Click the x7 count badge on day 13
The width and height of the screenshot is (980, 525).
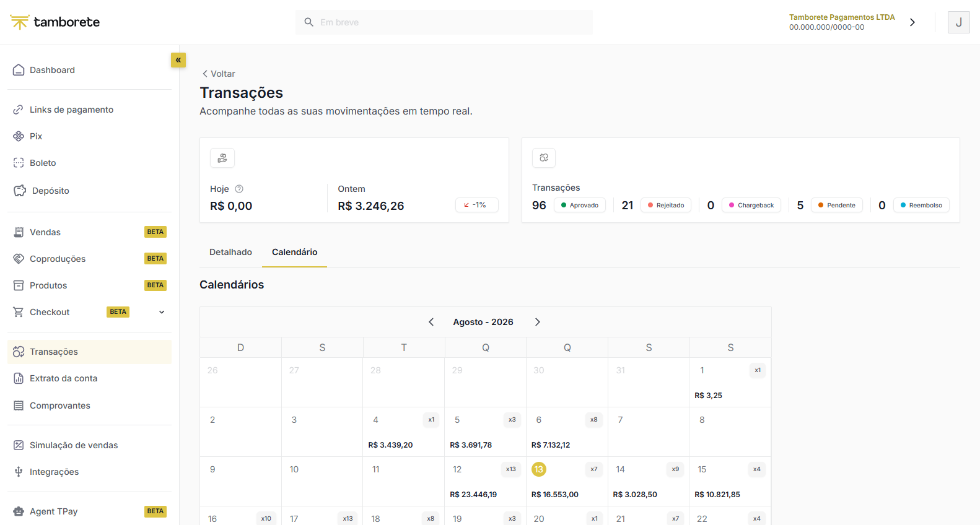click(594, 469)
